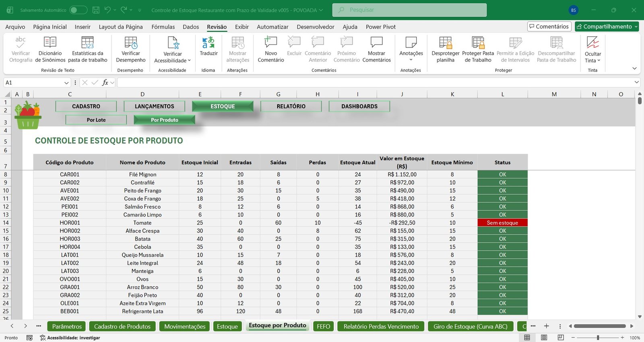This screenshot has height=342, width=644.
Task: Switch to Page Layout view in status bar
Action: (544, 338)
